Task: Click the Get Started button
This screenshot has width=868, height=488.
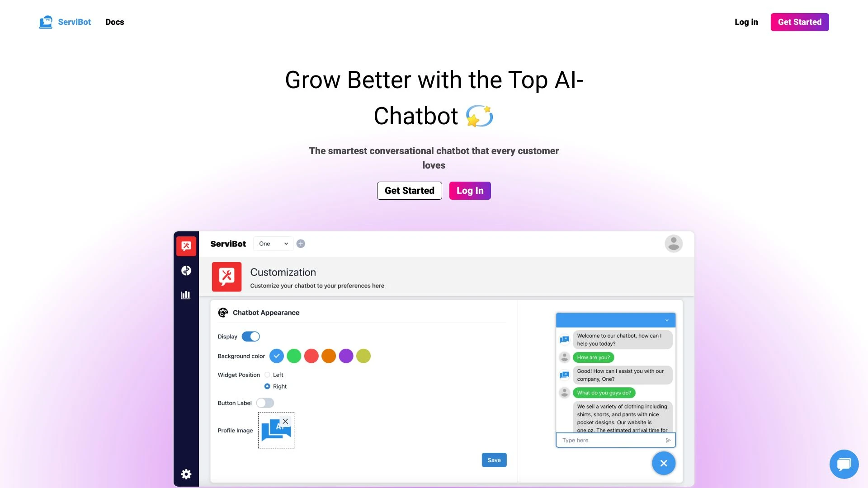Action: [409, 190]
